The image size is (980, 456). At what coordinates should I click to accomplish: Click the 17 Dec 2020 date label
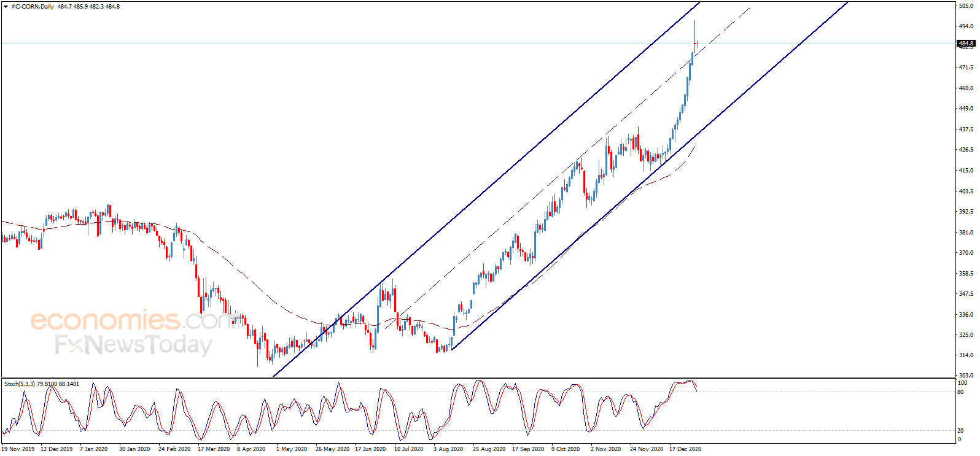tap(685, 449)
